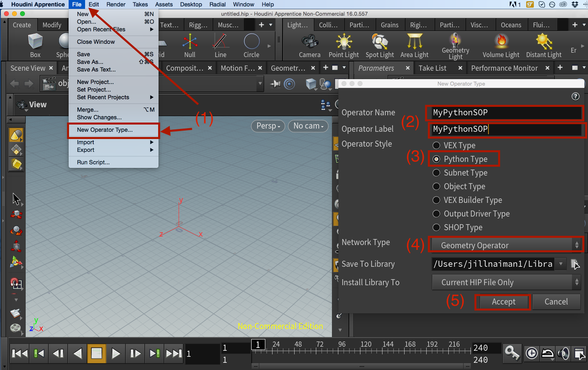Screen dimensions: 588x370
Task: Switch to the Performance Monitor tab
Action: click(x=504, y=68)
